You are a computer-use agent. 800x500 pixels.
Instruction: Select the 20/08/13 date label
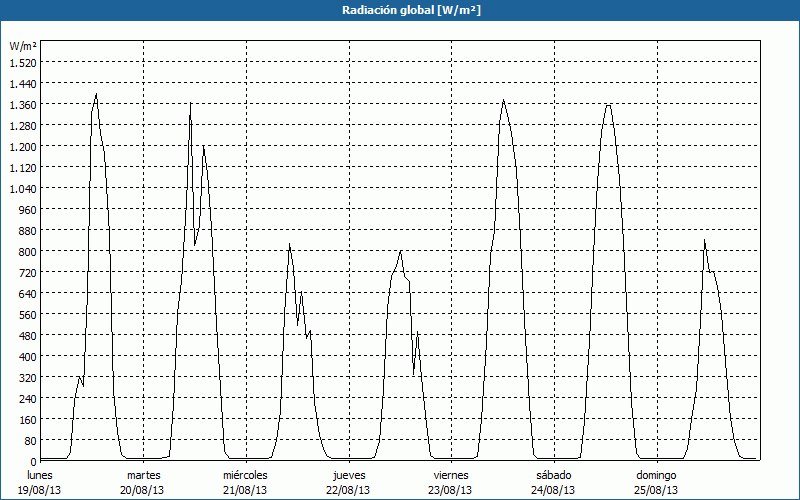point(142,490)
